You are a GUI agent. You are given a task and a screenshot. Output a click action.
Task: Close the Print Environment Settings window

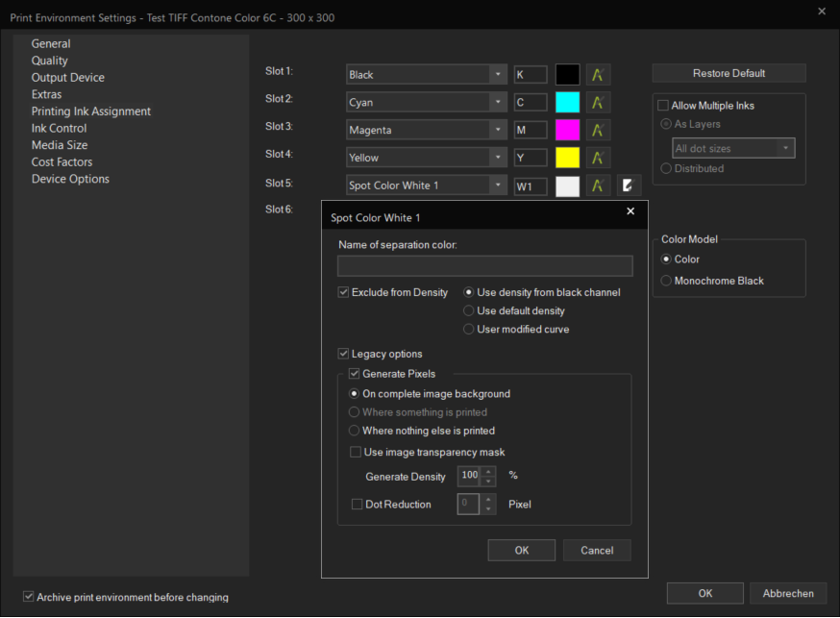[822, 12]
